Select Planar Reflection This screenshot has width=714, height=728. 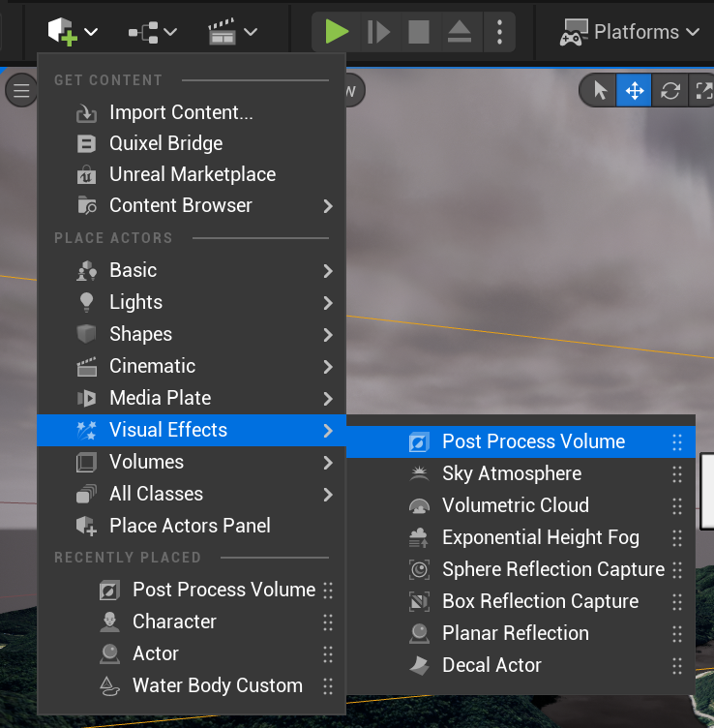pos(521,634)
